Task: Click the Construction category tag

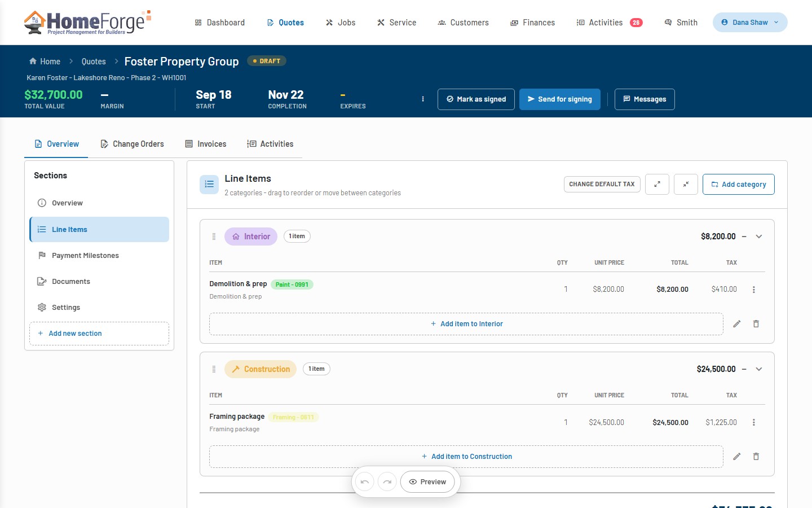Action: (x=261, y=369)
